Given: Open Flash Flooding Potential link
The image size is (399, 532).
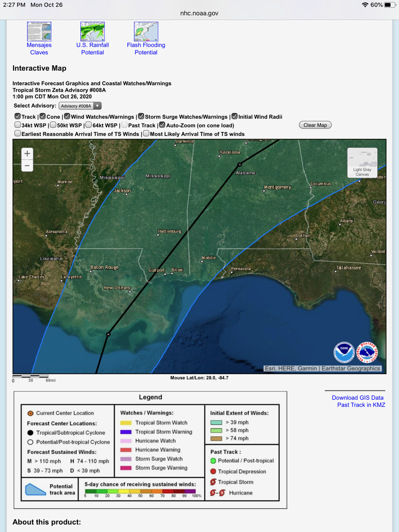Looking at the screenshot, I should pos(146,49).
